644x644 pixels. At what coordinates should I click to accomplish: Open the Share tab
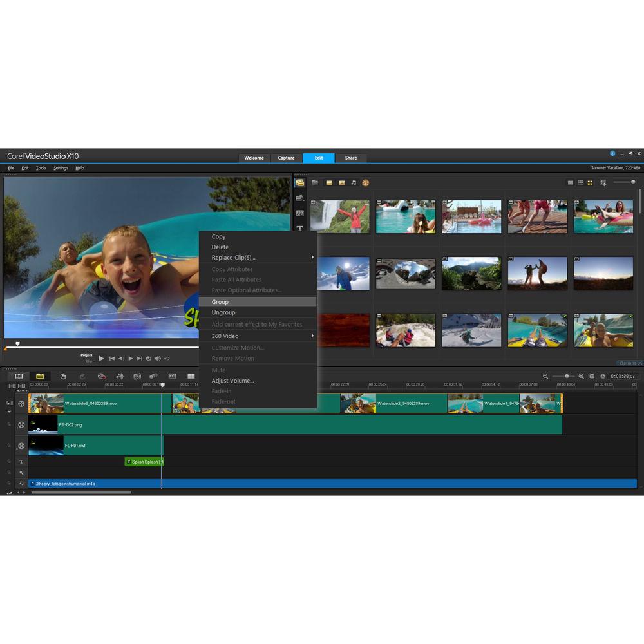click(x=351, y=158)
